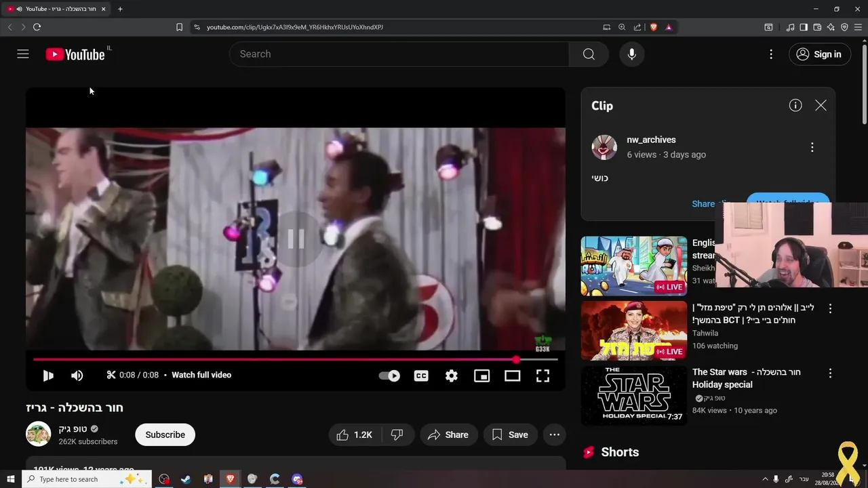This screenshot has width=868, height=488.
Task: Go to the YouTube home logo
Action: click(75, 54)
